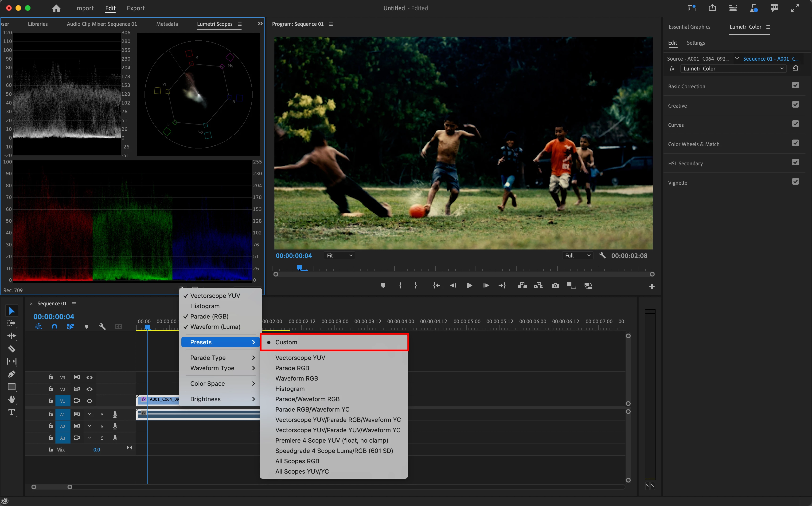Viewport: 812px width, 506px height.
Task: Switch to the Essential Graphics tab
Action: 689,27
